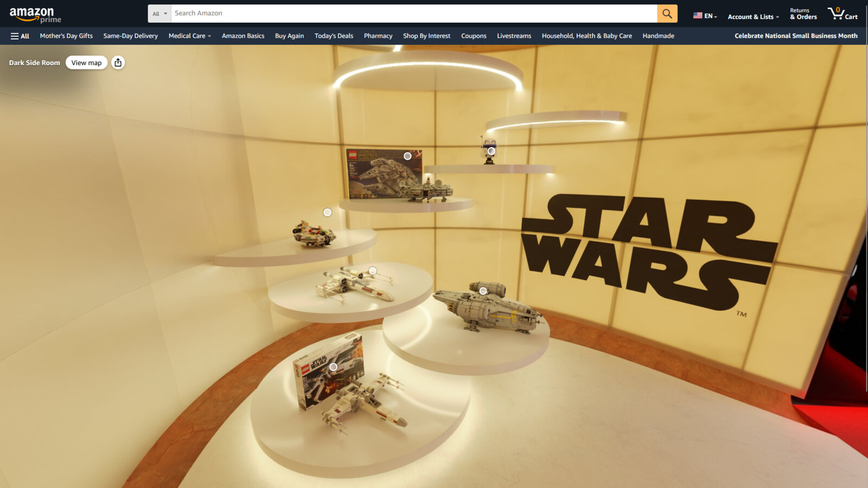The width and height of the screenshot is (868, 488).
Task: Click the Dark Side Room label
Action: coord(34,63)
